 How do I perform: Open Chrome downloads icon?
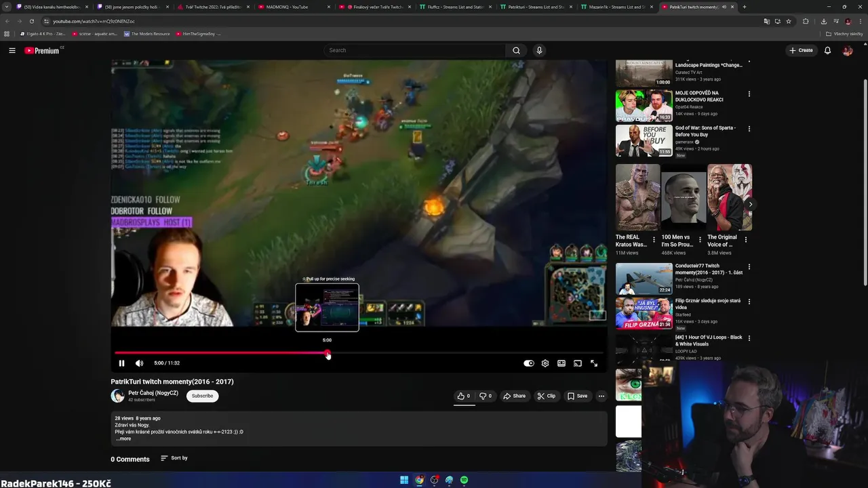coord(823,21)
